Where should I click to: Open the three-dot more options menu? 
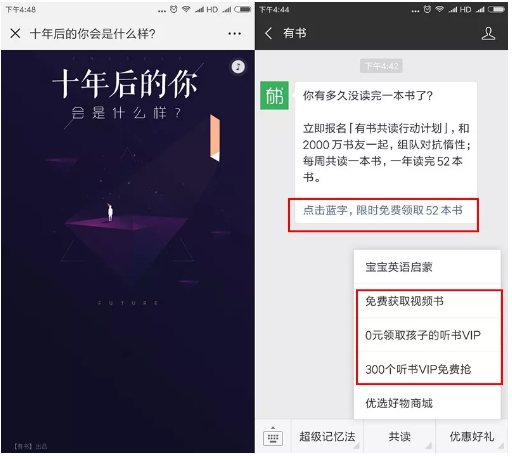[235, 34]
